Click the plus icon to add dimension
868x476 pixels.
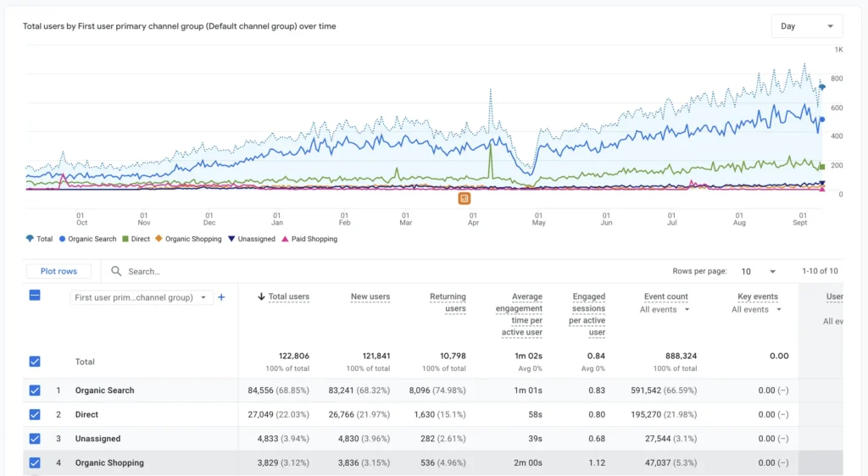pos(221,297)
